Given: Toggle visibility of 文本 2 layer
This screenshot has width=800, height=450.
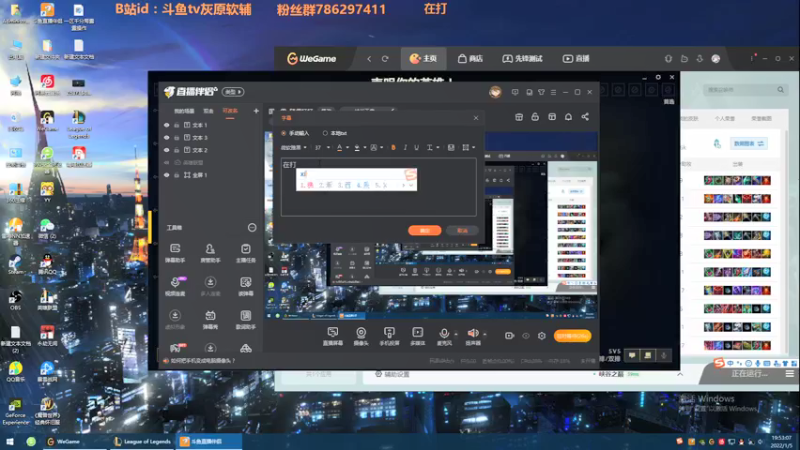Looking at the screenshot, I should click(166, 150).
